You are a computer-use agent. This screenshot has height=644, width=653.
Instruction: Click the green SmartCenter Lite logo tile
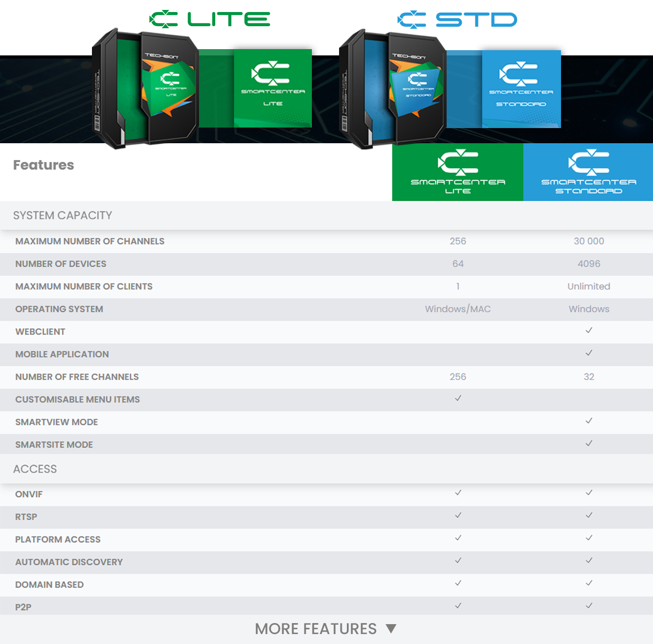tap(272, 88)
